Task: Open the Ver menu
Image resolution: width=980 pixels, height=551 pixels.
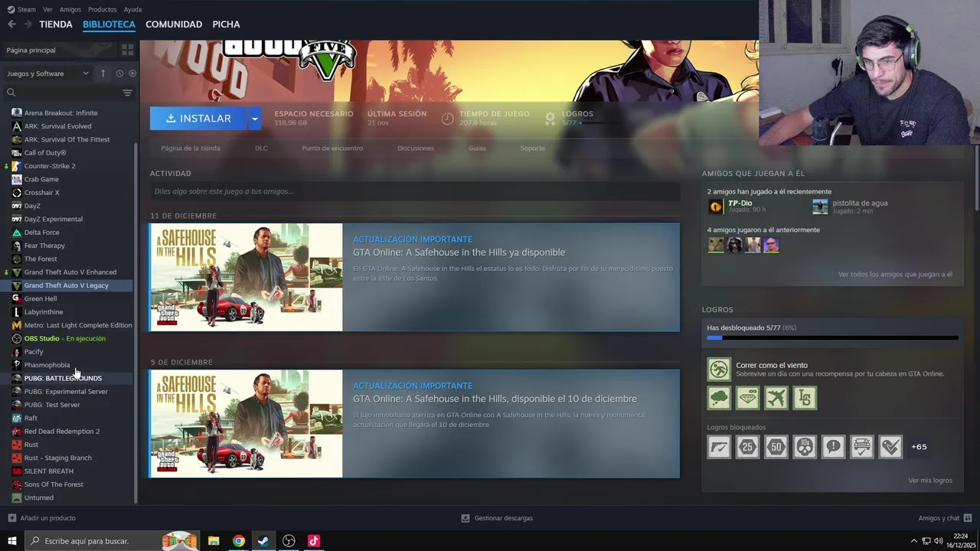Action: click(47, 9)
